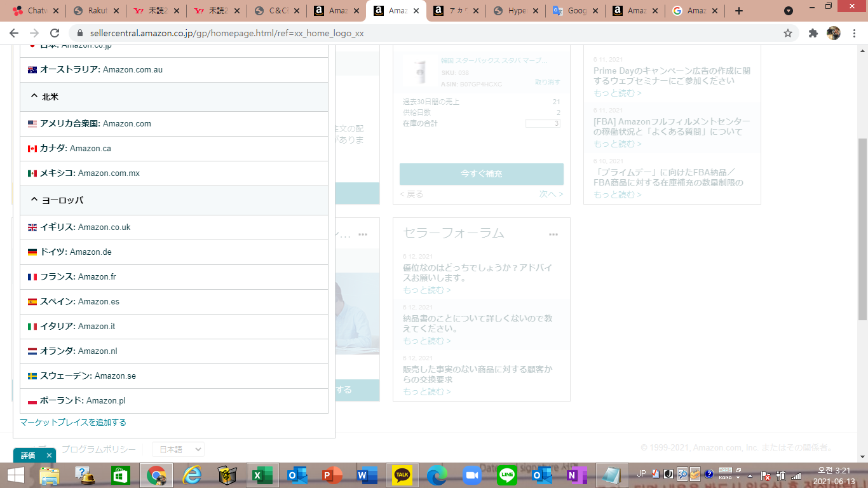Open LINE from the taskbar
This screenshot has width=868, height=488.
click(x=507, y=475)
